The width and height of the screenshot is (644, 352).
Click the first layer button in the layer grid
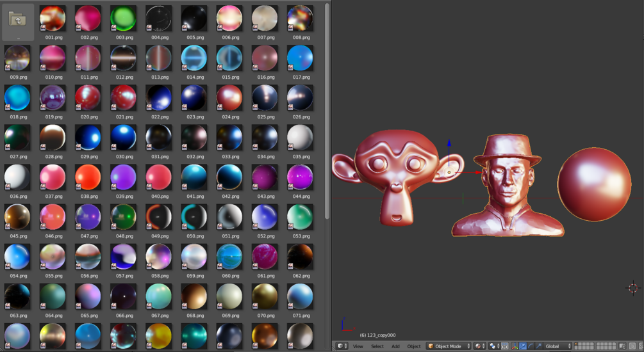577,344
